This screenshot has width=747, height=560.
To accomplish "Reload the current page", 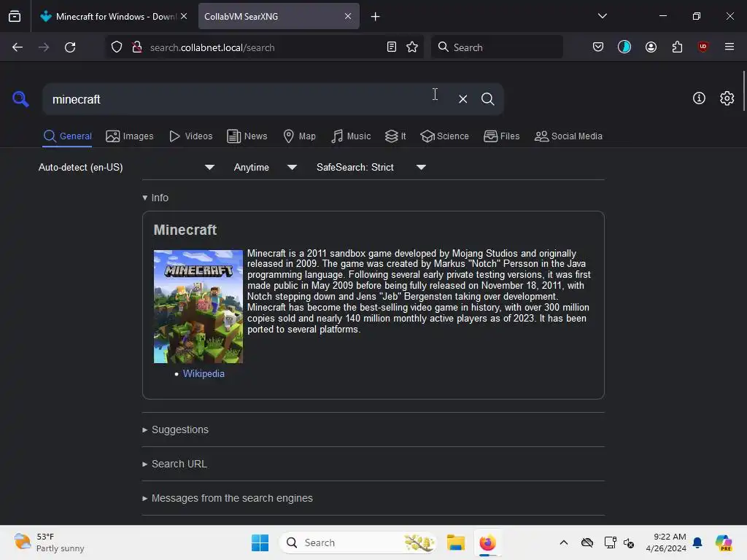I will pos(70,47).
